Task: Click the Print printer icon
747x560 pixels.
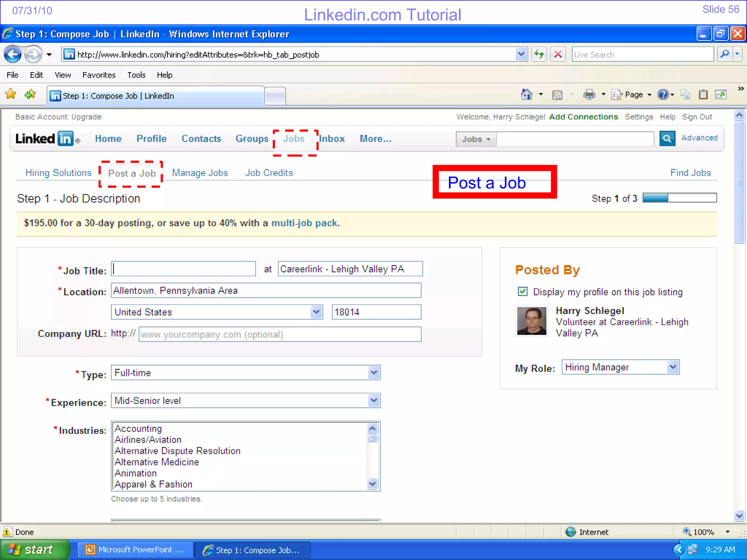Action: click(x=589, y=95)
